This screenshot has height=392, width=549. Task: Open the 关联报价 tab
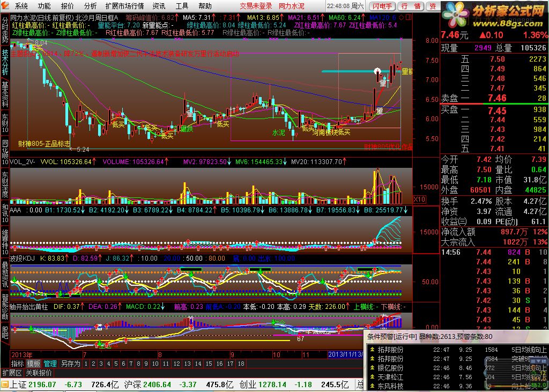(x=39, y=373)
